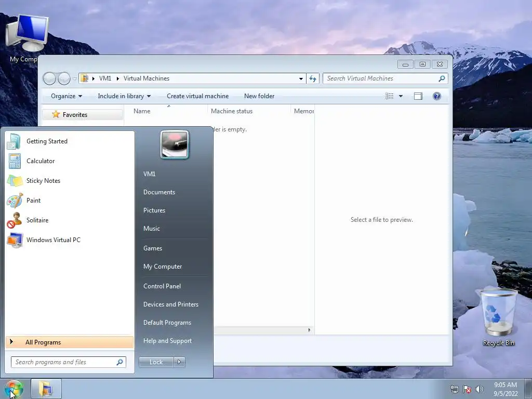Expand shutdown options arrow beside Lock

pyautogui.click(x=179, y=362)
